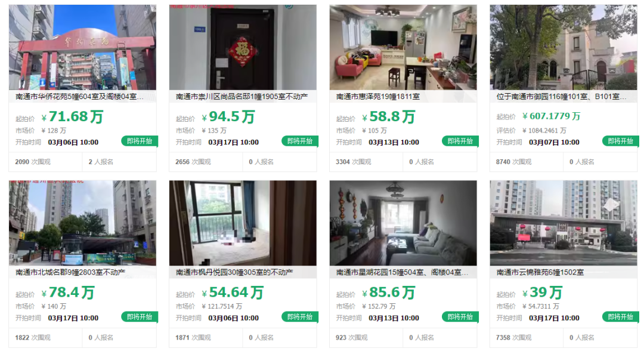Click the 85.6万 starting price
This screenshot has height=351, width=644.
point(389,292)
